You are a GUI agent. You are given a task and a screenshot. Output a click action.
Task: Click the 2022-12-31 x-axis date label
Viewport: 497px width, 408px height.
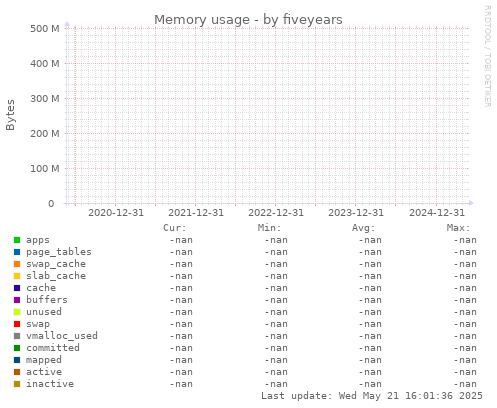(x=276, y=213)
